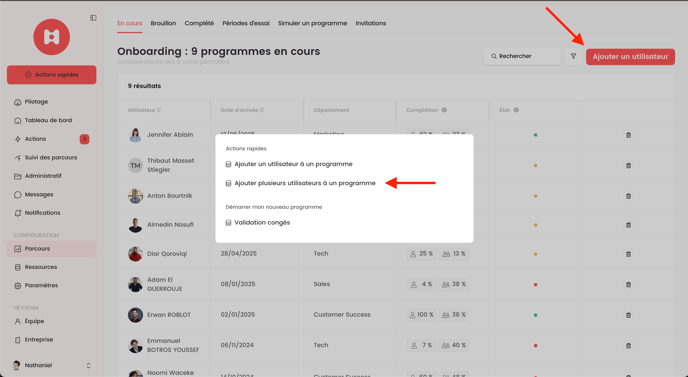Screen dimensions: 688x377
Task: Open the filter funnel icon
Action: [x=573, y=56]
